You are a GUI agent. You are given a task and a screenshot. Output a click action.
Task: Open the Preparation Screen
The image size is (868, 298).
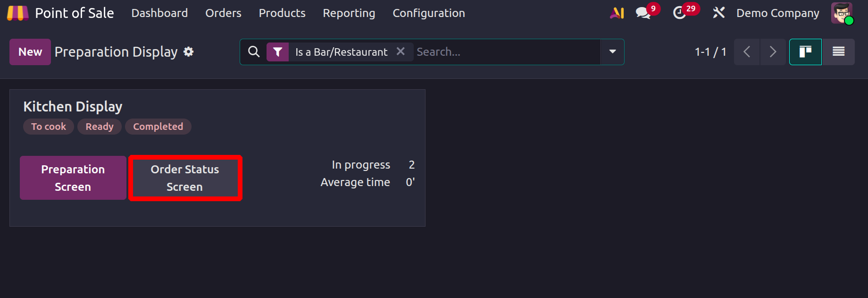[x=73, y=178]
